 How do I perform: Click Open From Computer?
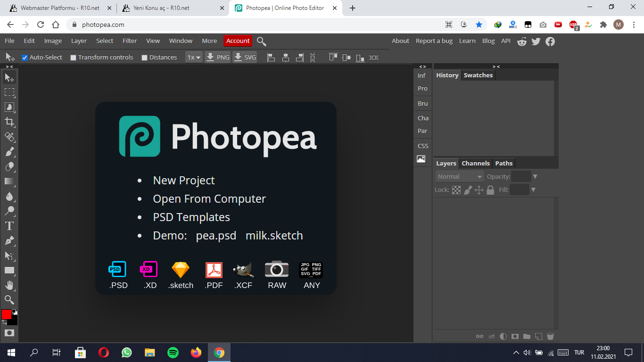pos(209,199)
